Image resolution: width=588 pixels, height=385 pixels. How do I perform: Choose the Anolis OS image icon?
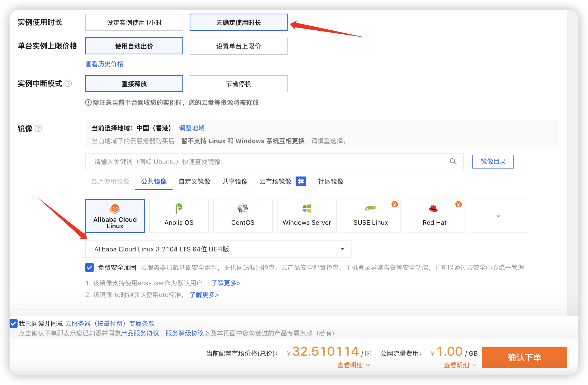tap(179, 208)
